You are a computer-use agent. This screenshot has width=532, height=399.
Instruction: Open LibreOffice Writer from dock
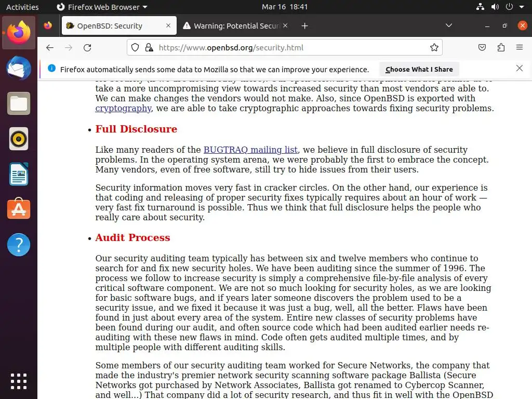(19, 174)
